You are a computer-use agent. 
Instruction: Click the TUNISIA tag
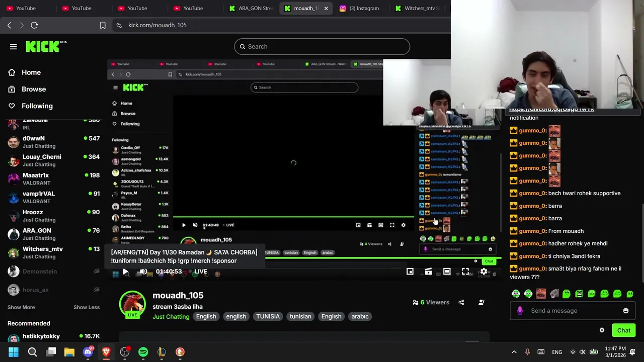point(268,317)
